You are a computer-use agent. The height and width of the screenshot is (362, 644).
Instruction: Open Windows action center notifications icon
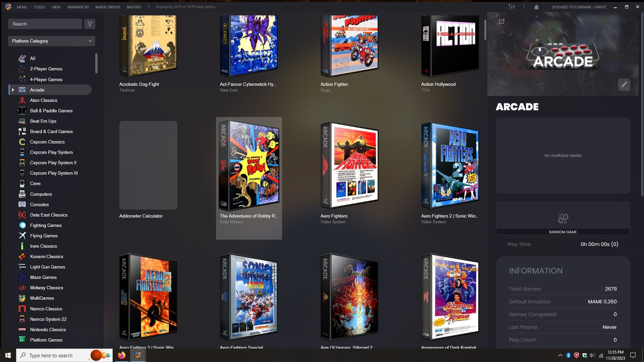(x=633, y=355)
